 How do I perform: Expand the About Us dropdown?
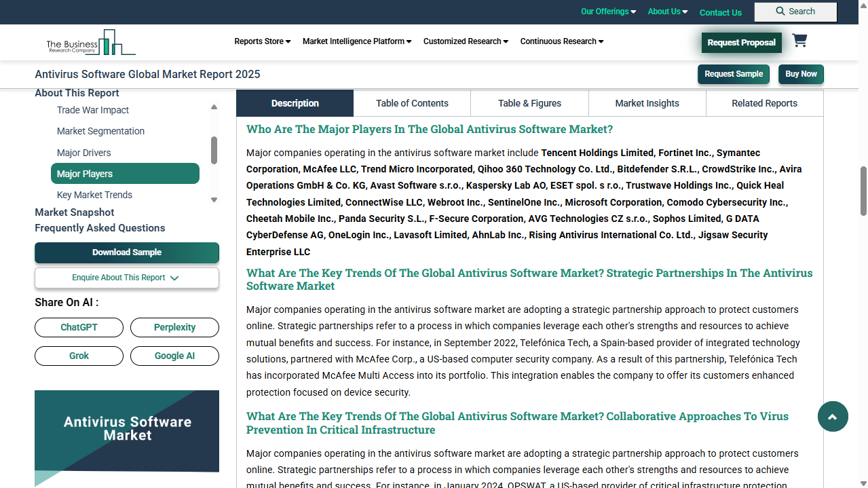tap(667, 12)
